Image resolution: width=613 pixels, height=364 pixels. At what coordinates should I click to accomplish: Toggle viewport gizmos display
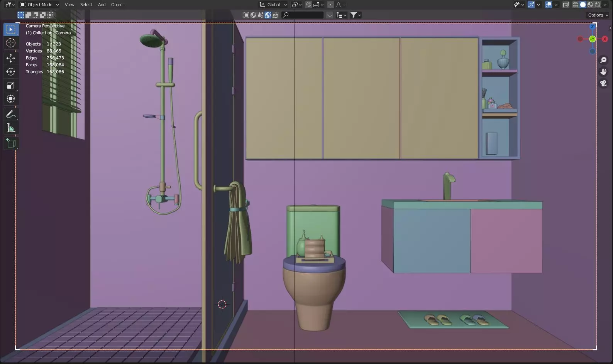[x=531, y=5]
